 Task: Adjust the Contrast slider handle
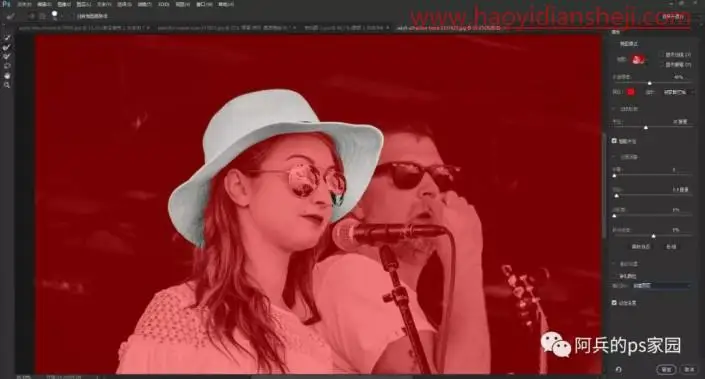[614, 216]
